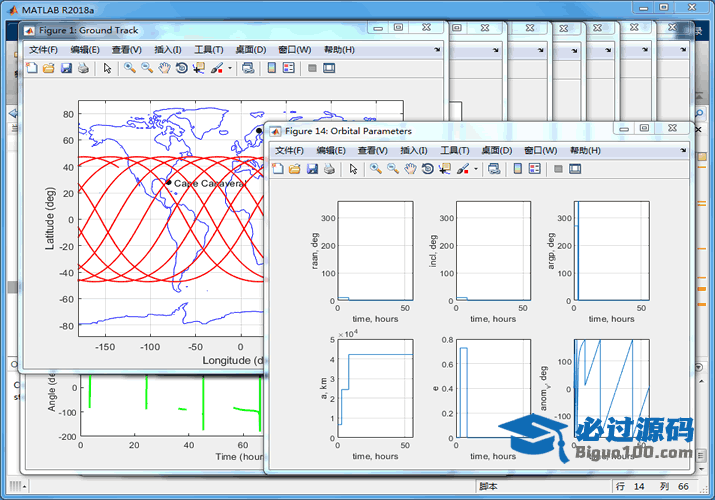
Task: Select the Pan hand tool in Figure 14
Action: click(x=410, y=169)
